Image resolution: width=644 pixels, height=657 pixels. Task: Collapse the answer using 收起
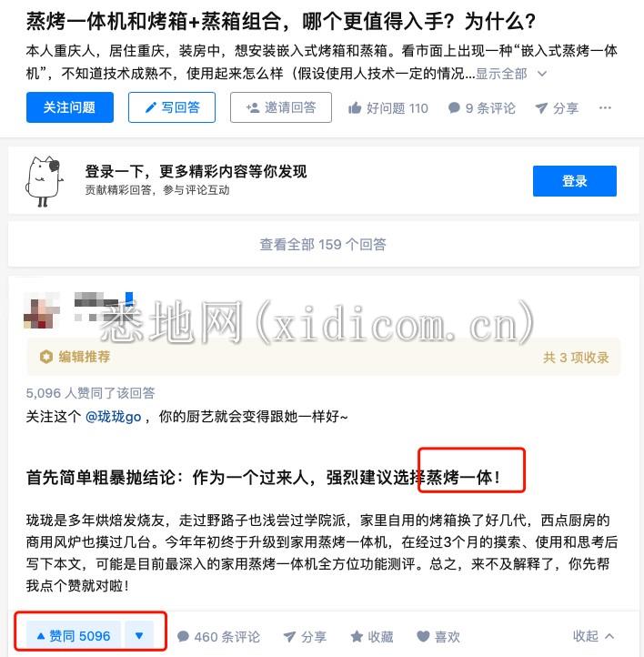pyautogui.click(x=593, y=636)
